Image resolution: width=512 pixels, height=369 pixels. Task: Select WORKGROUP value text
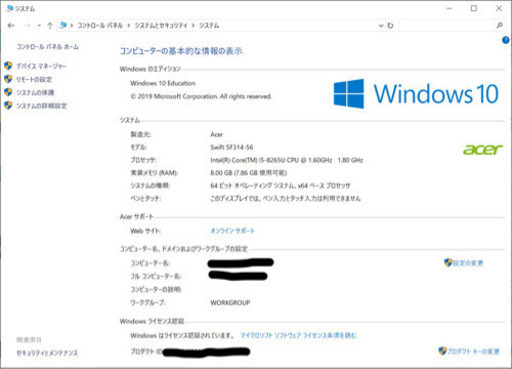(230, 303)
